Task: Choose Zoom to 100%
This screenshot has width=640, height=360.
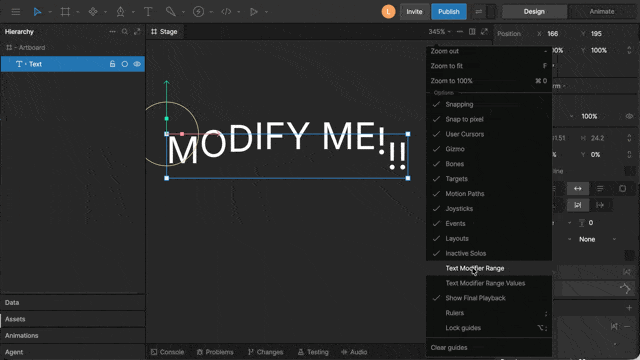Action: point(489,81)
